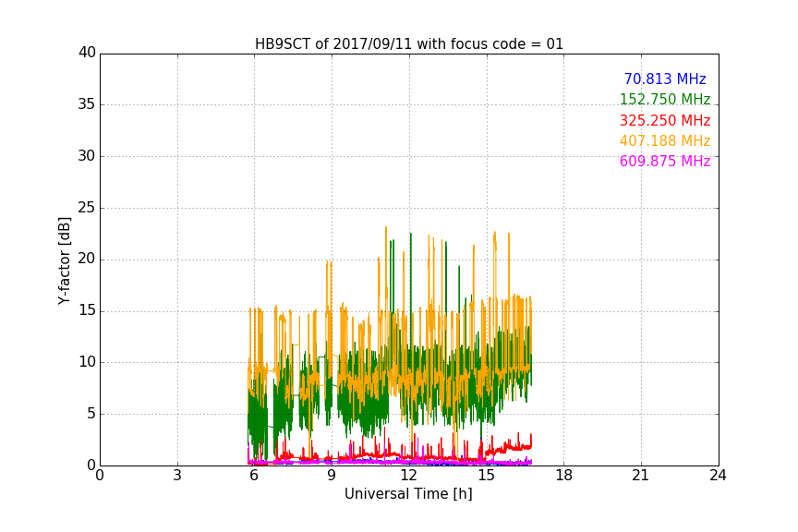Click the x-axis tick label 18
The image size is (798, 532).
coord(564,476)
